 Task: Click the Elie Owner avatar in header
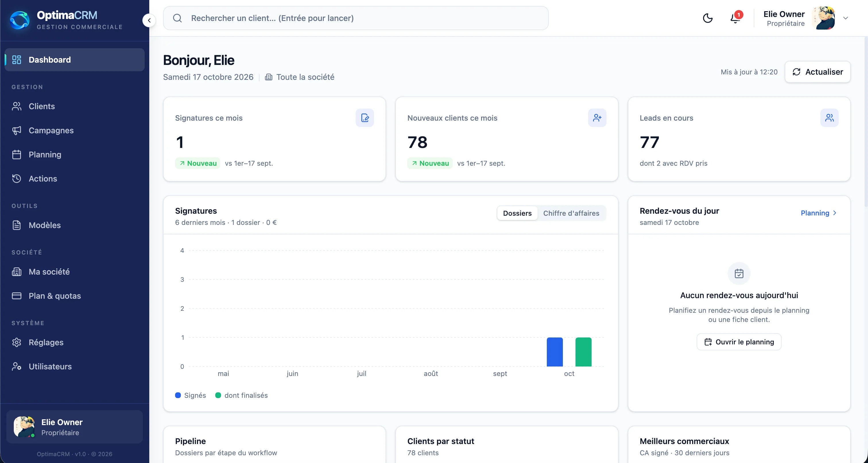[x=824, y=18]
